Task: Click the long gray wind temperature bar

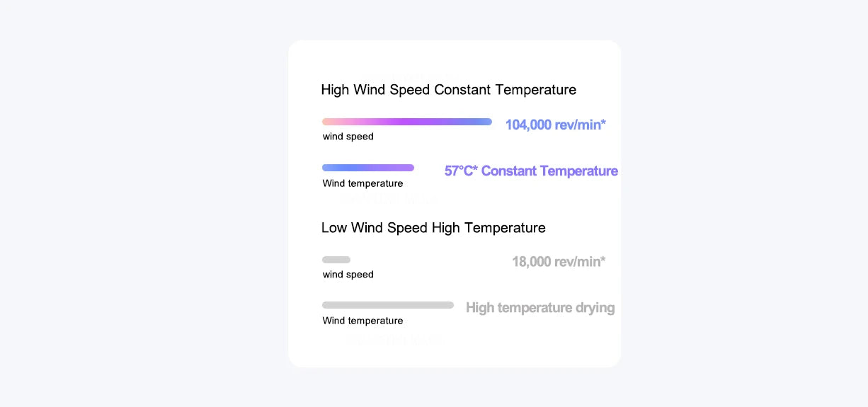Action: point(387,305)
